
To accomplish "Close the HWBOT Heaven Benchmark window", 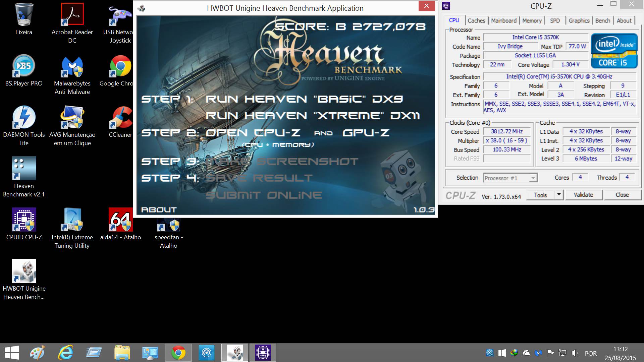I will point(427,6).
